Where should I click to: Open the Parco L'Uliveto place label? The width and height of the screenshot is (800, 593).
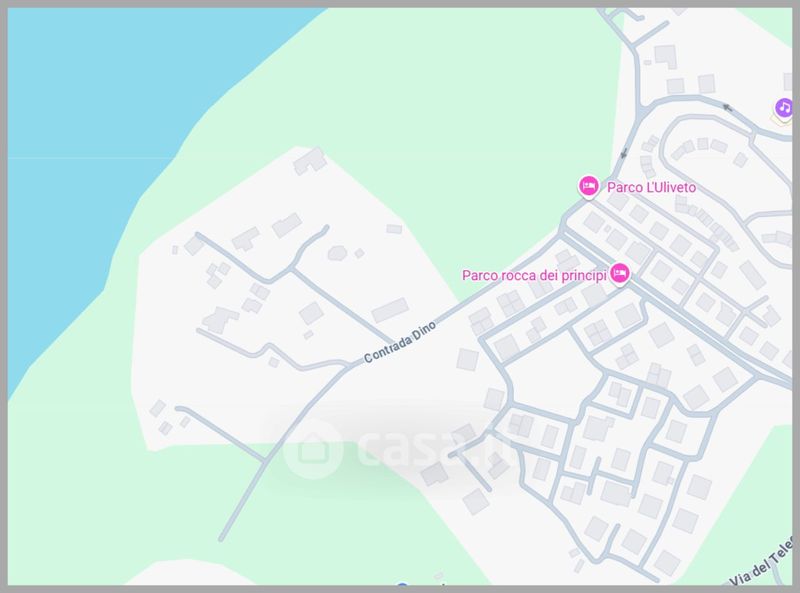651,187
